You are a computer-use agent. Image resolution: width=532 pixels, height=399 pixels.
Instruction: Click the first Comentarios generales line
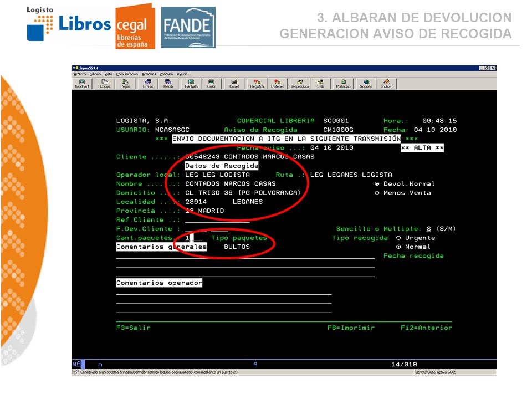tap(245, 256)
